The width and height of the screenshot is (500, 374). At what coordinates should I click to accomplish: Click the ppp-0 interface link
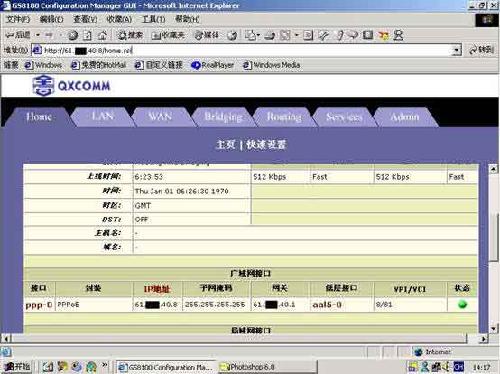[x=39, y=305]
